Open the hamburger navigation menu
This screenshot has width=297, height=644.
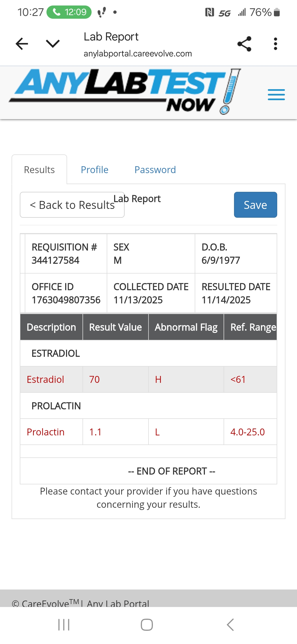click(276, 95)
